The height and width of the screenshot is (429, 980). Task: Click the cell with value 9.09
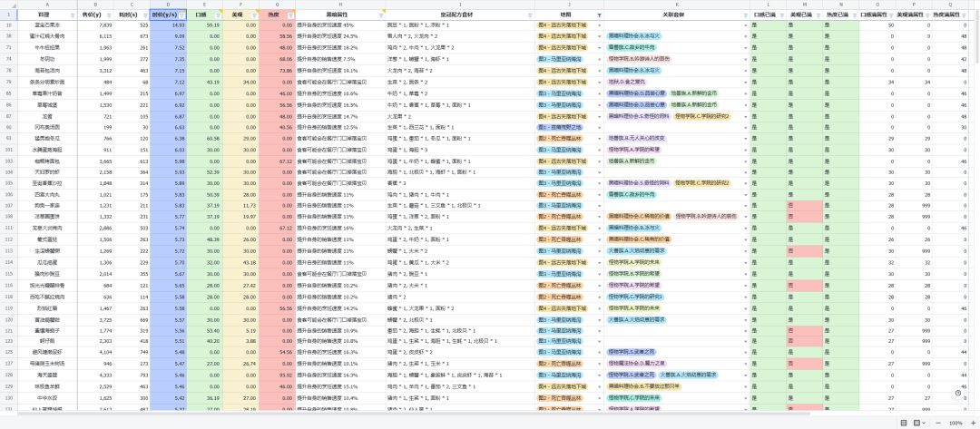coord(168,37)
